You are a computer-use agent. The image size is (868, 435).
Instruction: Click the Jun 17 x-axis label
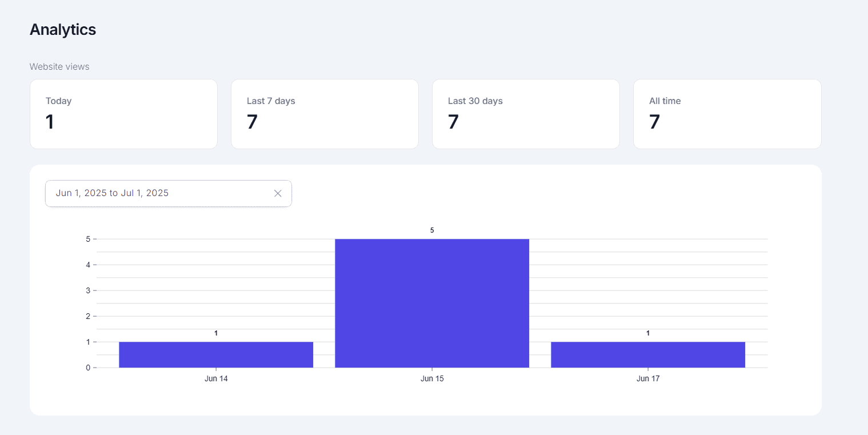(x=648, y=378)
